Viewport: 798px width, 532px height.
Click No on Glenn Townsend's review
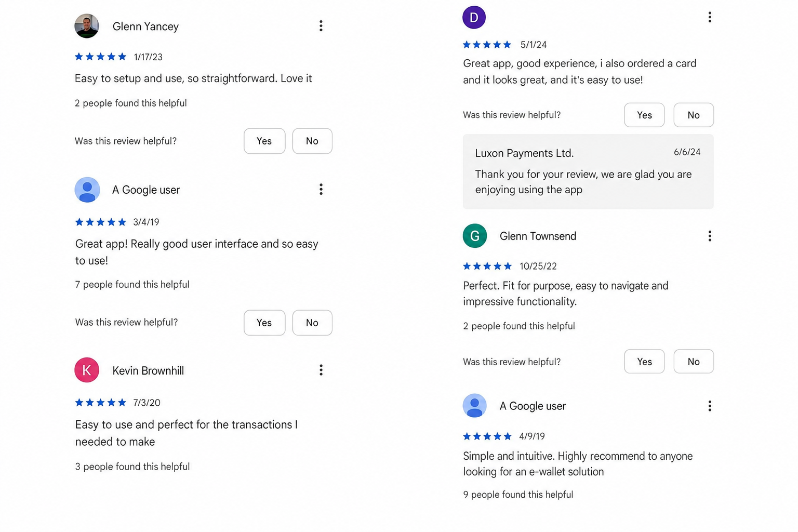694,361
